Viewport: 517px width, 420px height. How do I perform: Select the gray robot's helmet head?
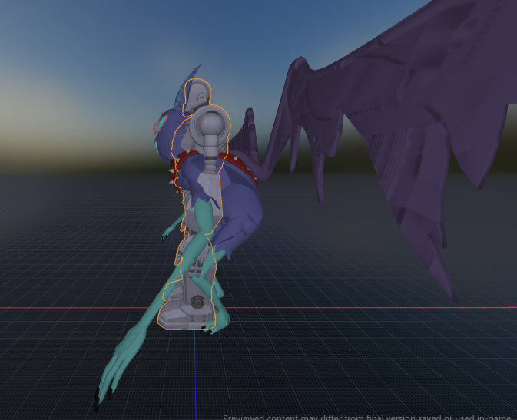(197, 96)
